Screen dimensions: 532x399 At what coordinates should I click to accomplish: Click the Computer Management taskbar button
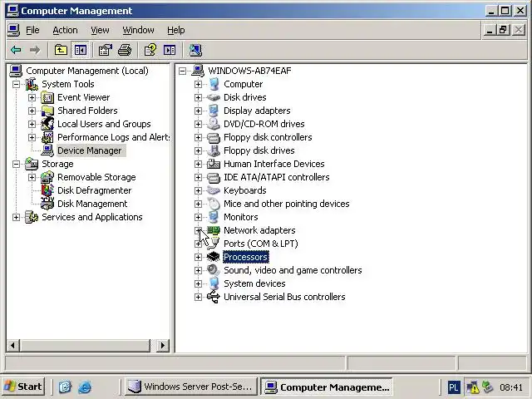coord(327,387)
